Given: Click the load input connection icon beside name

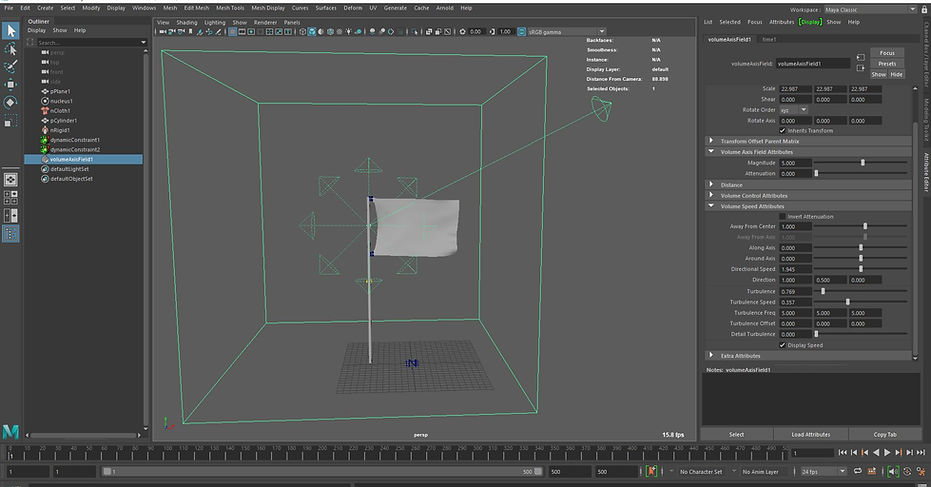Looking at the screenshot, I should 860,57.
